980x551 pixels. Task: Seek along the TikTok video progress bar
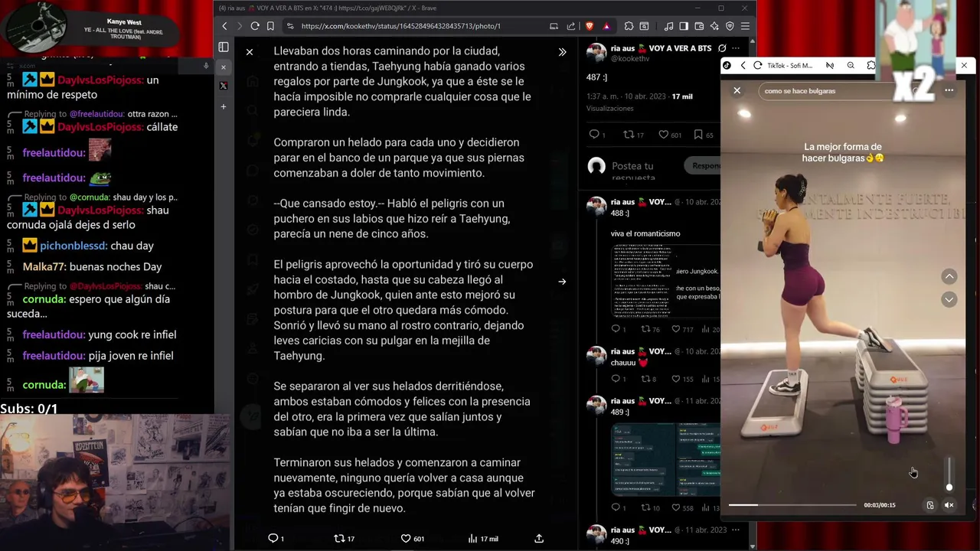click(792, 505)
